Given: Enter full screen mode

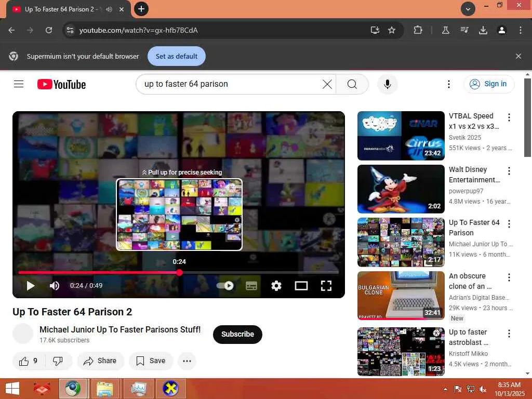Looking at the screenshot, I should click(x=326, y=286).
